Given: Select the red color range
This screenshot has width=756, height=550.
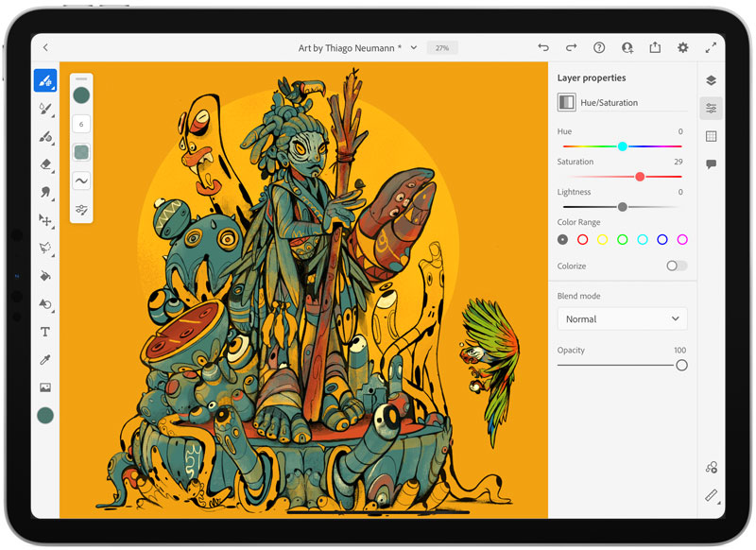Looking at the screenshot, I should (x=582, y=239).
